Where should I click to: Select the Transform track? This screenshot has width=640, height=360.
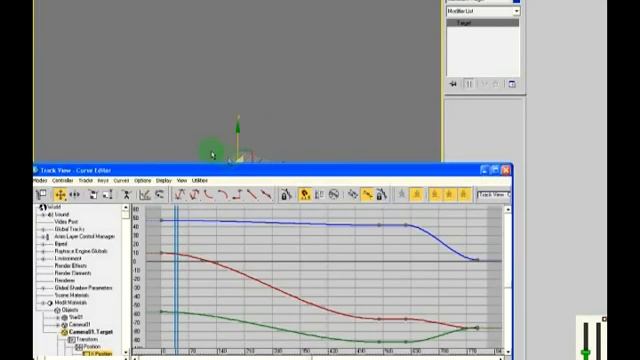87,339
